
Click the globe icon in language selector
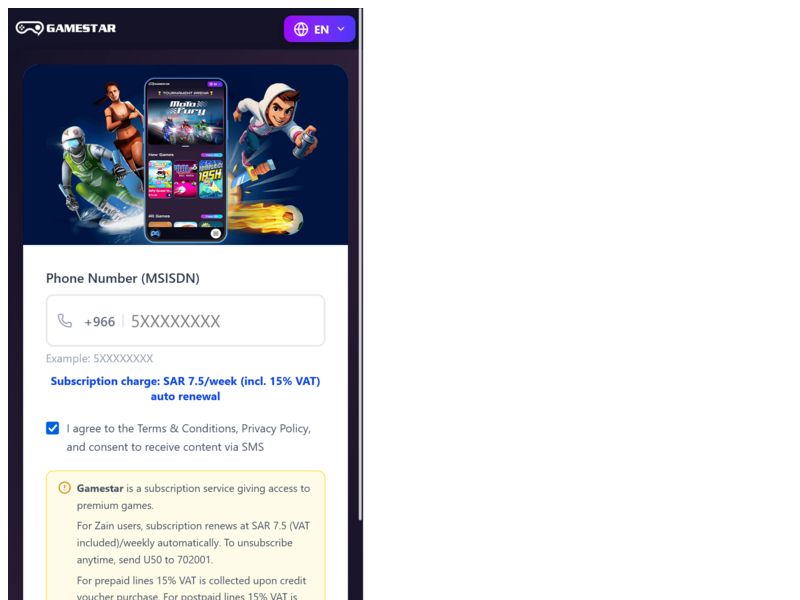301,29
